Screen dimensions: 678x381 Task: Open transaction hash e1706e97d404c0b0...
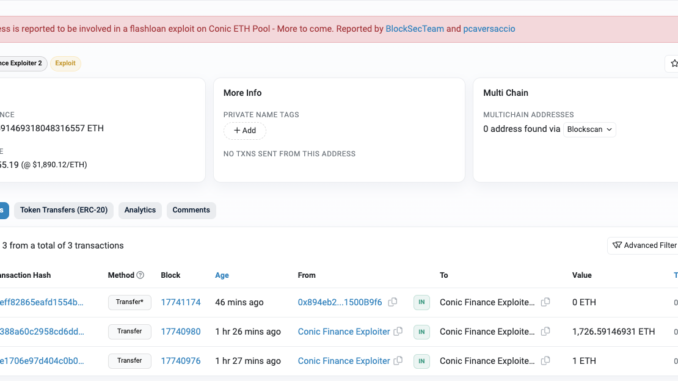[42, 361]
